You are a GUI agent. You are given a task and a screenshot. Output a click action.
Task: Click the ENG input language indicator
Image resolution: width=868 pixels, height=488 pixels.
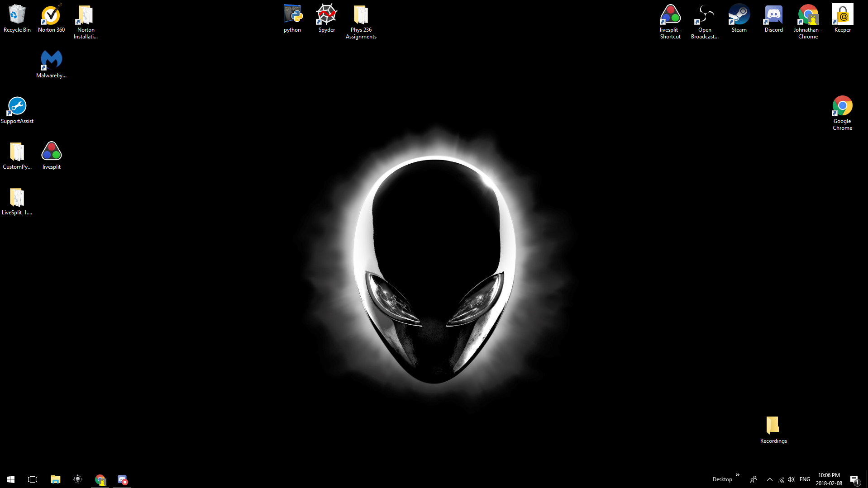click(805, 479)
